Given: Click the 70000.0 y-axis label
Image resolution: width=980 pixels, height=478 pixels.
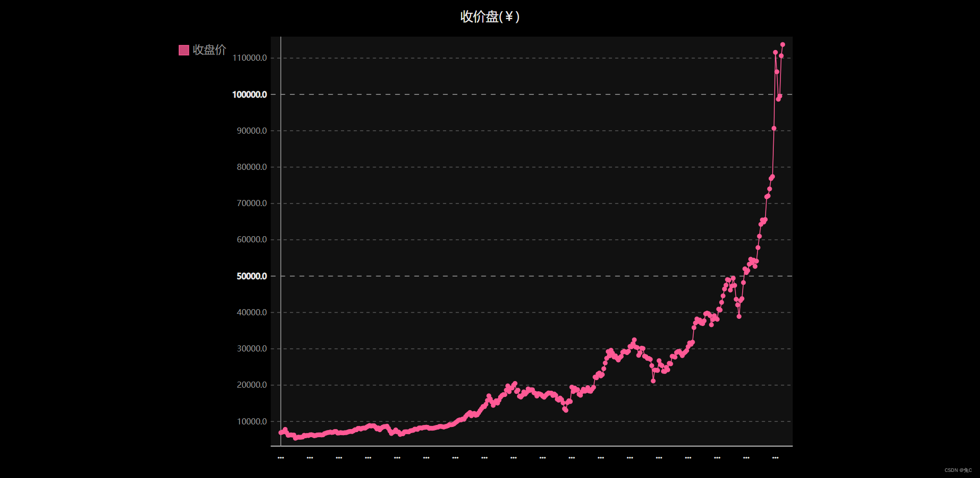Looking at the screenshot, I should [252, 203].
